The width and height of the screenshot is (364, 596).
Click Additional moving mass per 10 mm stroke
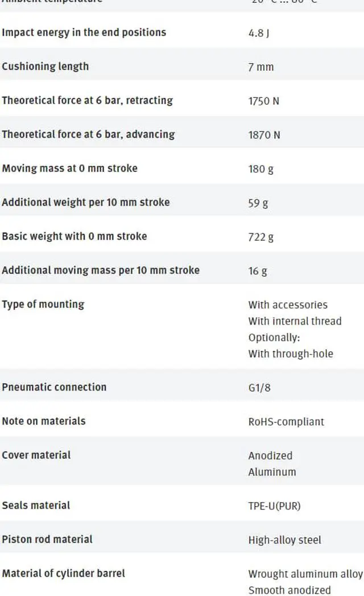click(x=101, y=270)
